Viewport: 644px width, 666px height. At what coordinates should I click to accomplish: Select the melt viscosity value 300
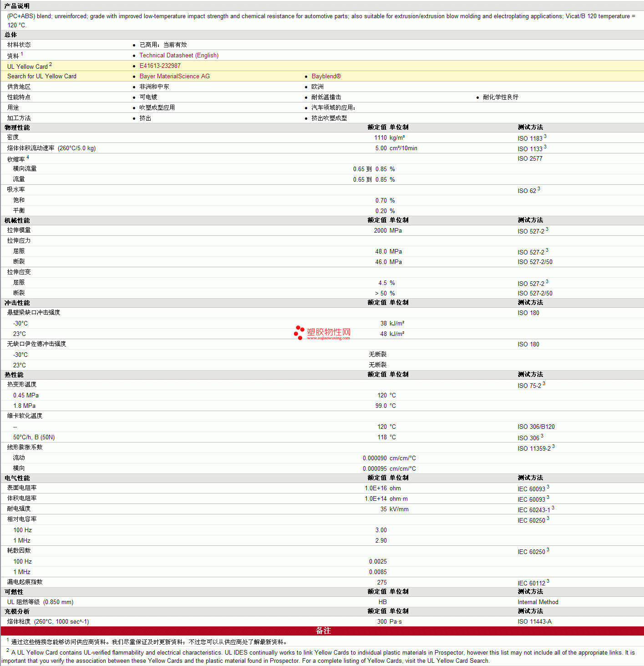pyautogui.click(x=382, y=621)
